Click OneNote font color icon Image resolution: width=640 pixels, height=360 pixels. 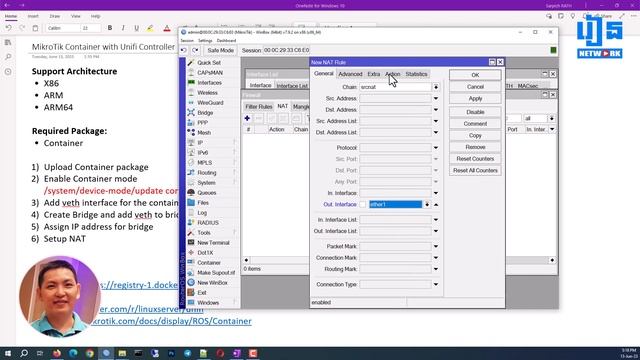[167, 28]
